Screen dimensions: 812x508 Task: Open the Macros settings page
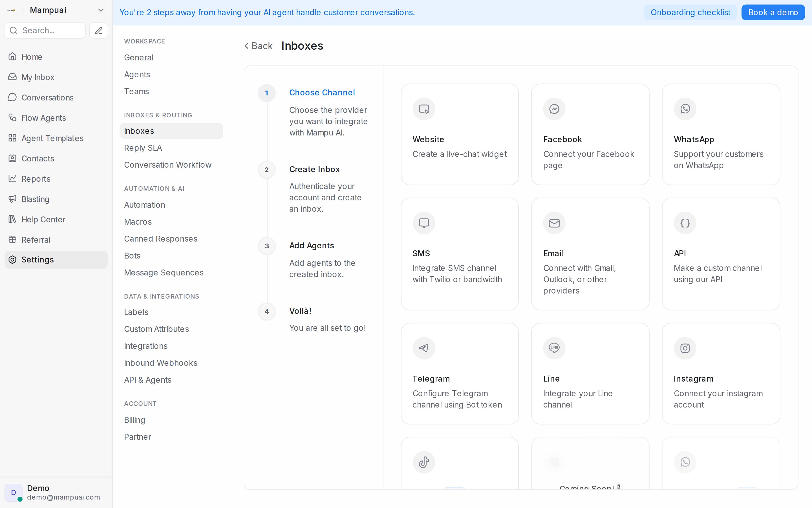(x=138, y=222)
